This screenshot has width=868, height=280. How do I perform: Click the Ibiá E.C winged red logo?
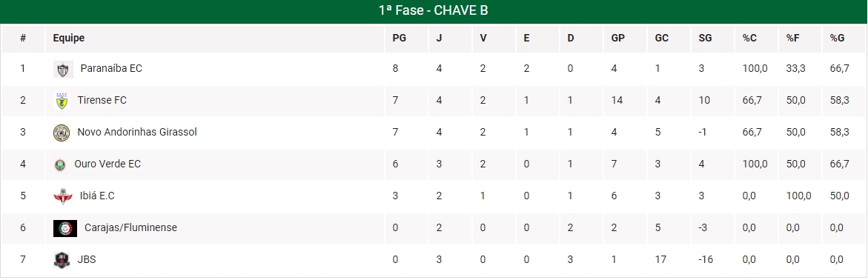pyautogui.click(x=62, y=196)
